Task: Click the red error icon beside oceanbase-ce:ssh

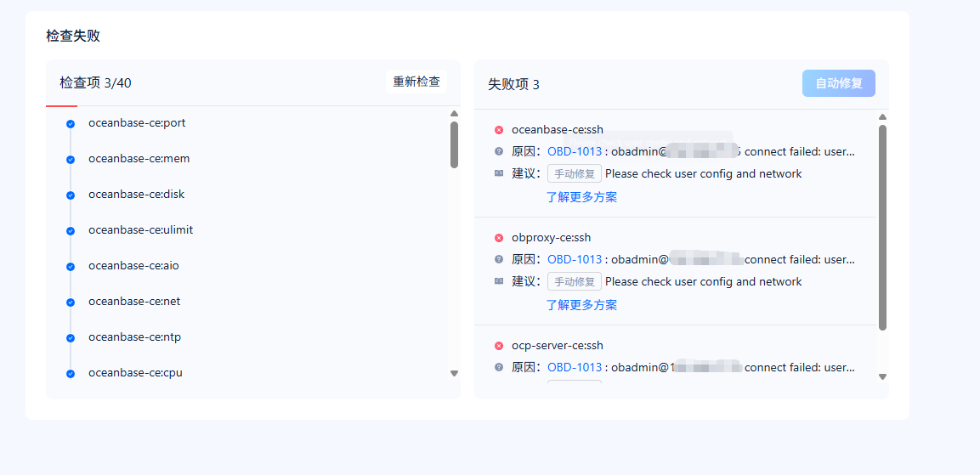Action: tap(499, 130)
